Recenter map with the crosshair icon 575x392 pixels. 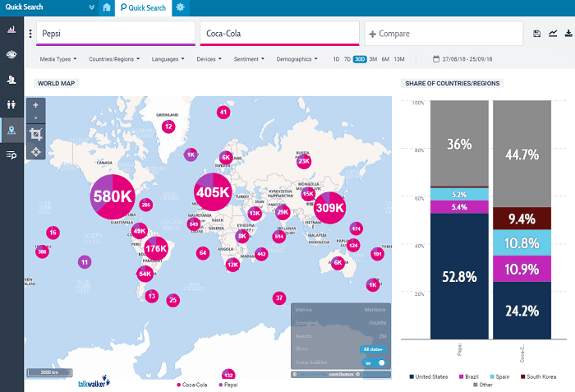pyautogui.click(x=36, y=153)
